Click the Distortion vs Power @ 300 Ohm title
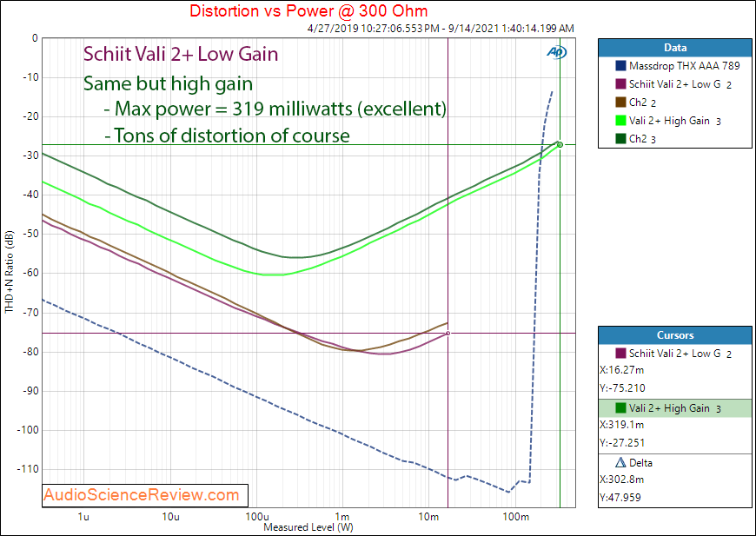The height and width of the screenshot is (536, 756). point(308,10)
